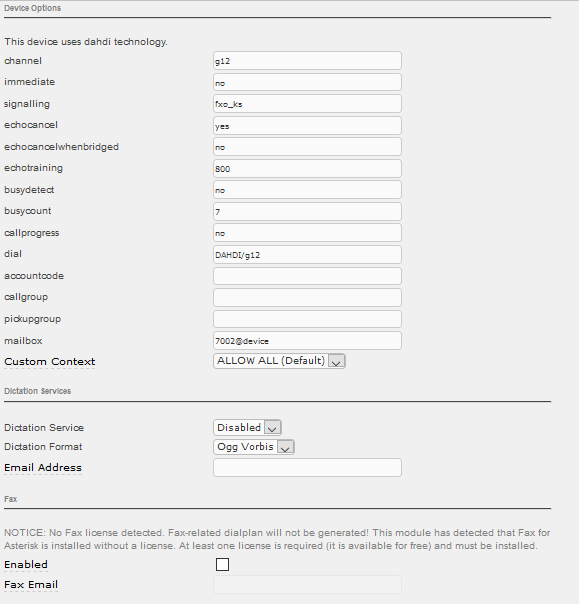
Task: Click the channel input field
Action: [307, 61]
